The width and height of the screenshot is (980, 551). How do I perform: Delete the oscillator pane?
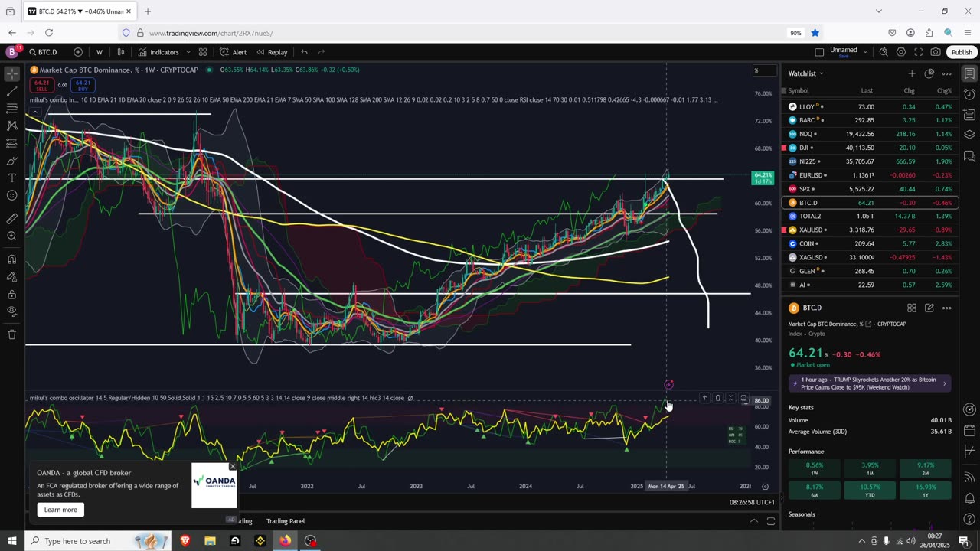coord(717,398)
